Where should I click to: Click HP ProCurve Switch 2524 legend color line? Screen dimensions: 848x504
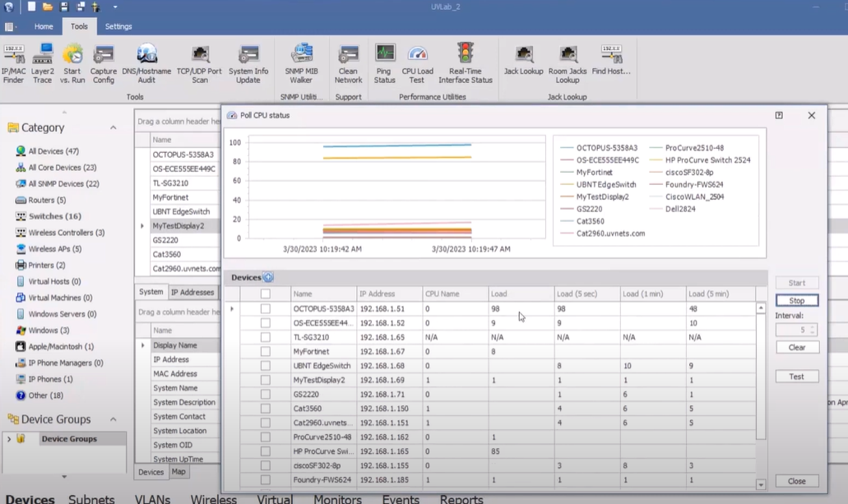[x=656, y=160]
